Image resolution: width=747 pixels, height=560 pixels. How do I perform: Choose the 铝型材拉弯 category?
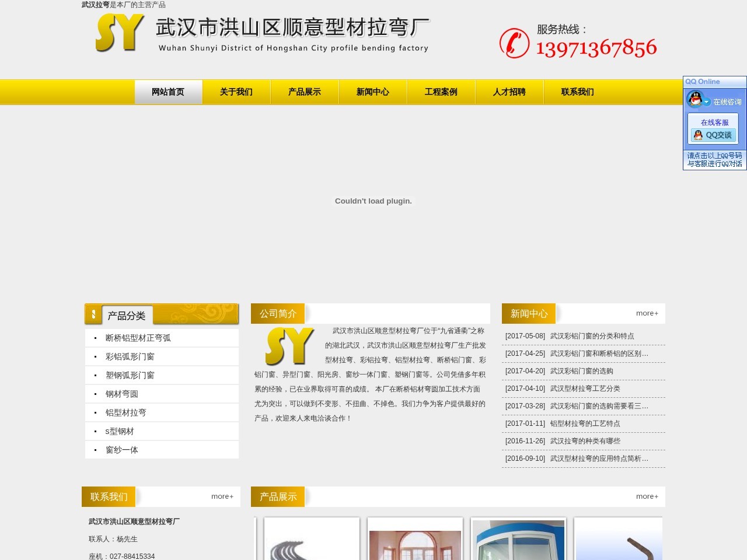coord(126,412)
